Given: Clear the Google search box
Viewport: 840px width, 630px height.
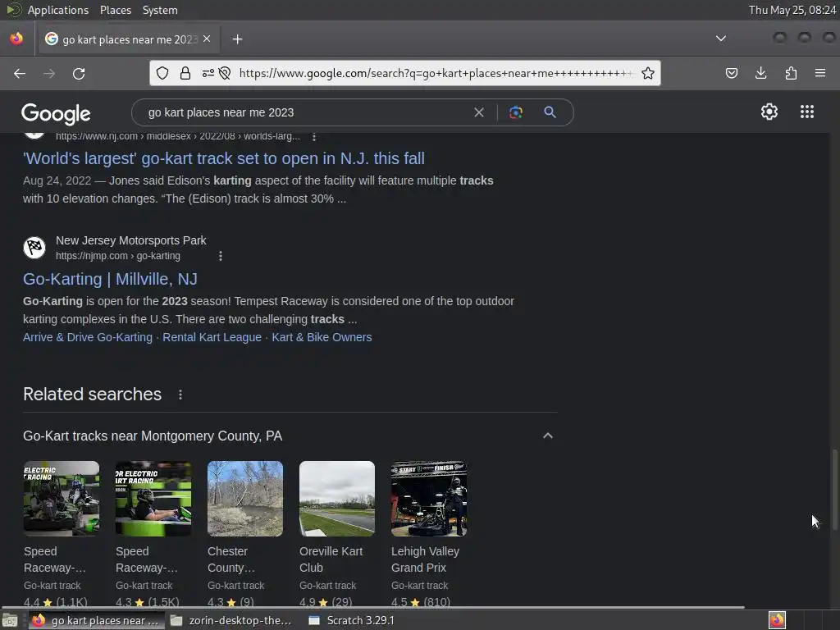Looking at the screenshot, I should tap(479, 112).
